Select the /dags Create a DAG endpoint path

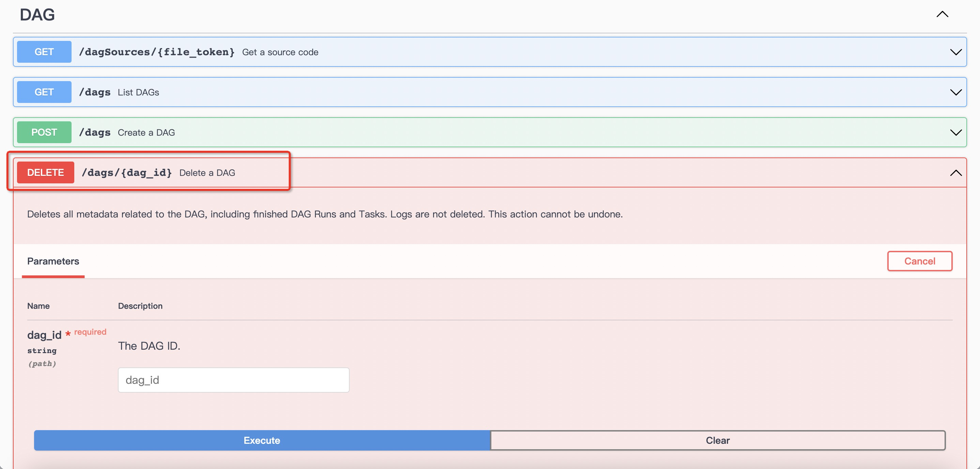[x=94, y=132]
